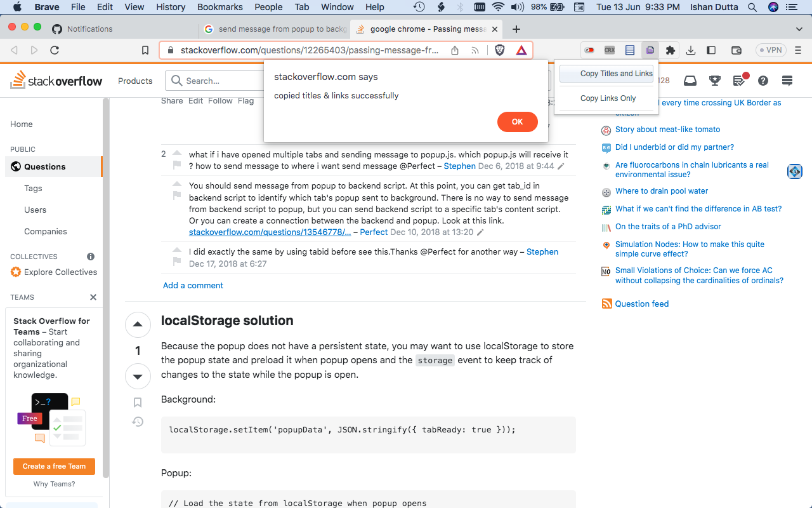Image resolution: width=812 pixels, height=508 pixels.
Task: Open the Bookmarks menu in the menu bar
Action: click(220, 7)
